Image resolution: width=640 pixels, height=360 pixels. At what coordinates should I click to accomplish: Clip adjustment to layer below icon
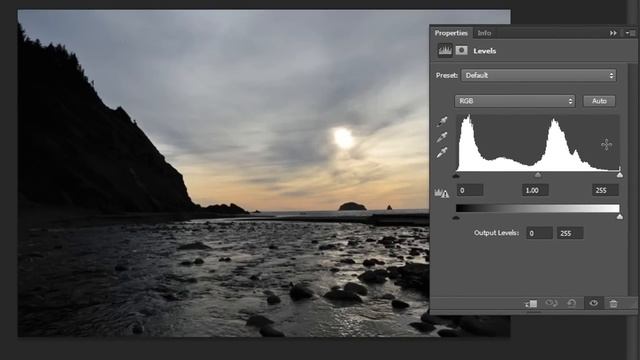tap(531, 303)
